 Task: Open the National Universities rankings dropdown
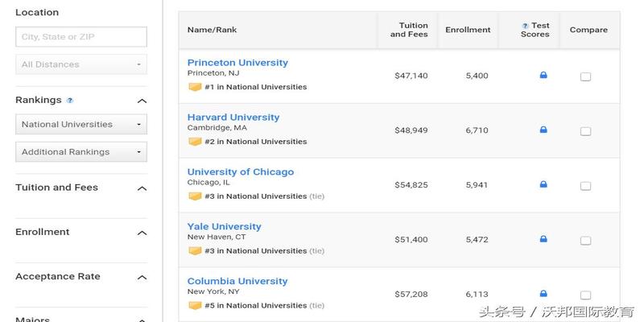point(81,125)
